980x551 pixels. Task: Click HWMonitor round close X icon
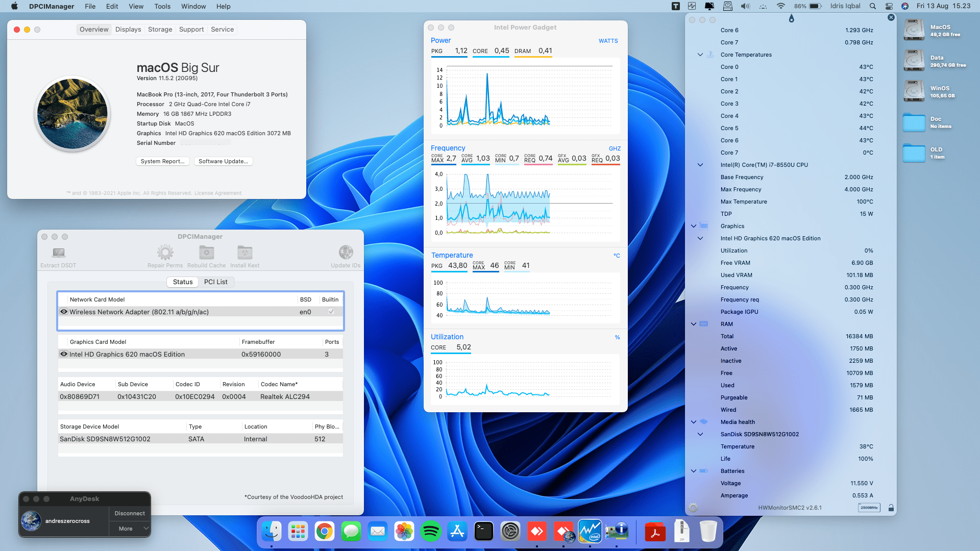(x=891, y=17)
